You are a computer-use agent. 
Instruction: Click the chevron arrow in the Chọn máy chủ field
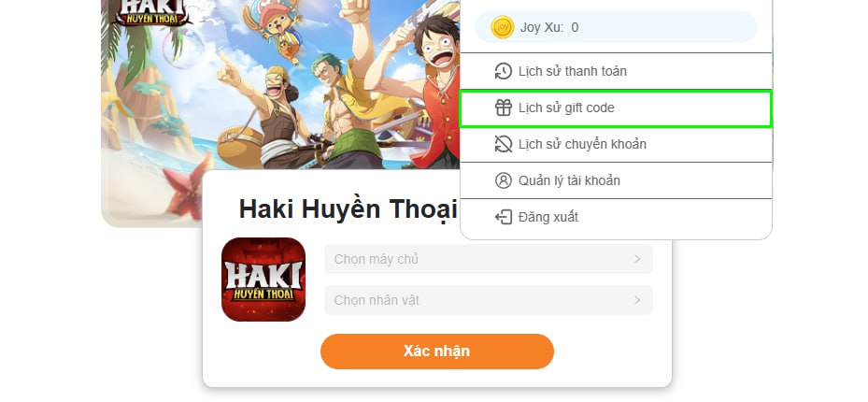click(637, 259)
